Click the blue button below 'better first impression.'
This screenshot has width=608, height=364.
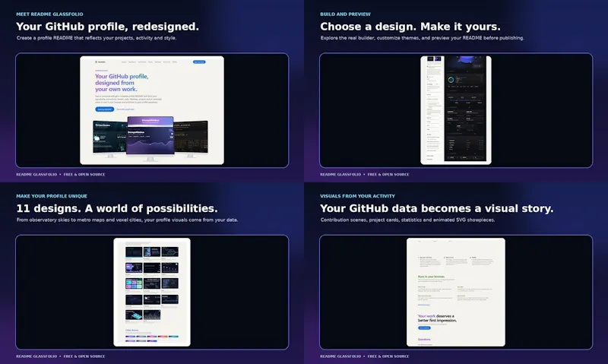coord(424,328)
